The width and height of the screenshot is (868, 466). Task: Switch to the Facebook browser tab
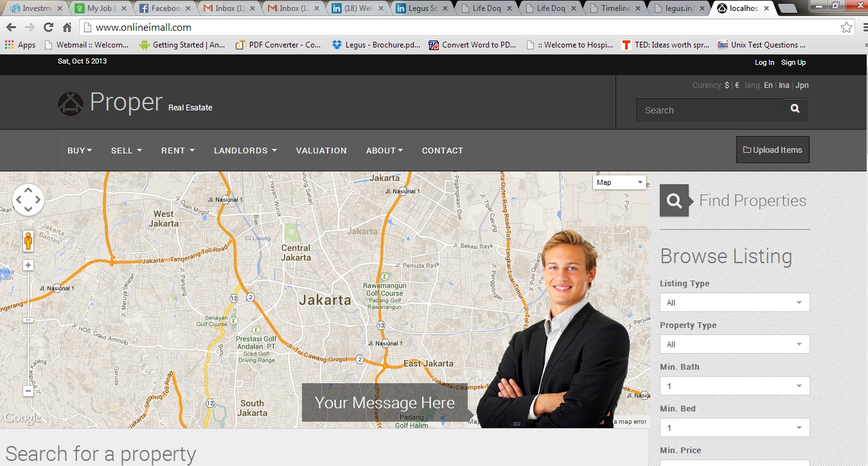pos(164,8)
